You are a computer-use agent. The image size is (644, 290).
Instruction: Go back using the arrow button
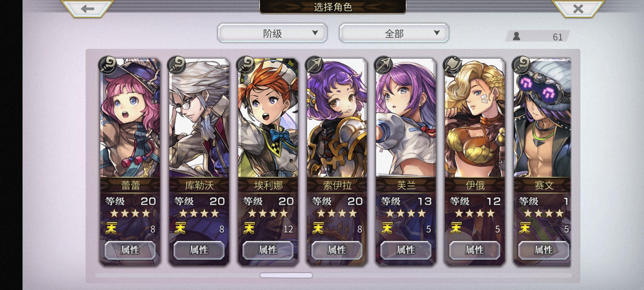click(87, 9)
